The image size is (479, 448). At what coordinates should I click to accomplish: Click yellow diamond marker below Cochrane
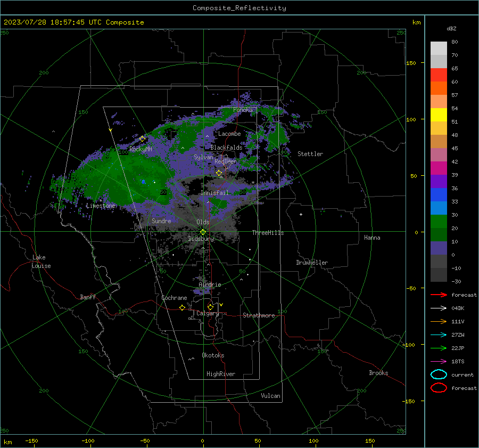coord(183,307)
